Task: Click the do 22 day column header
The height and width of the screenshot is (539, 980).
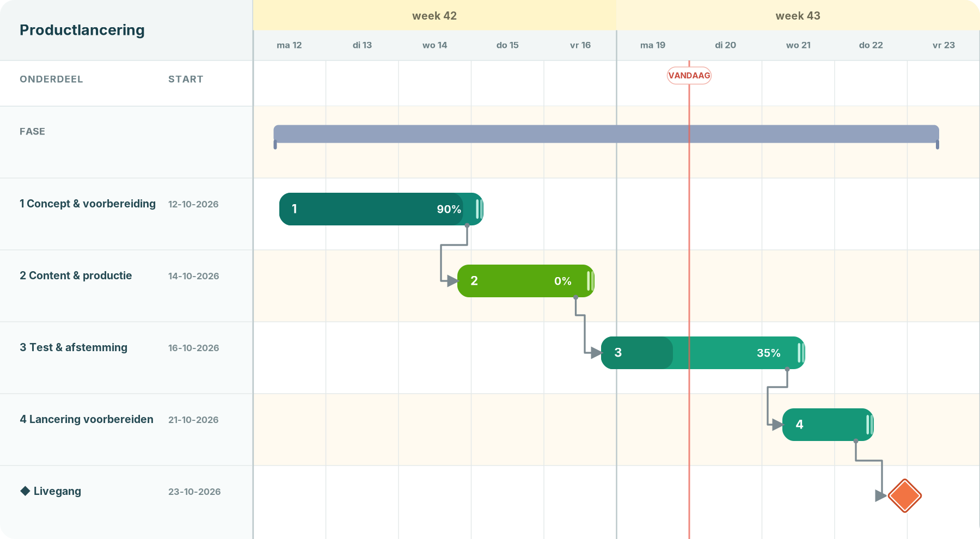Action: [871, 45]
